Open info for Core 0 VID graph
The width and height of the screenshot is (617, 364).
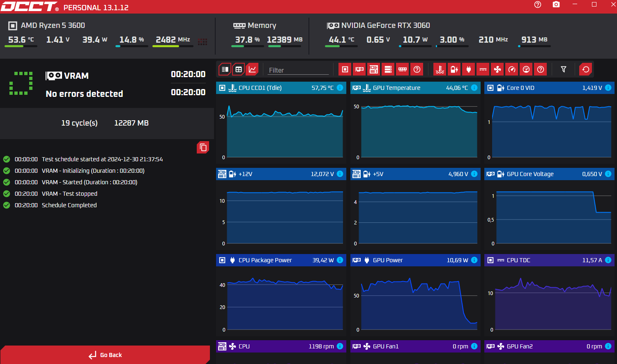(608, 88)
